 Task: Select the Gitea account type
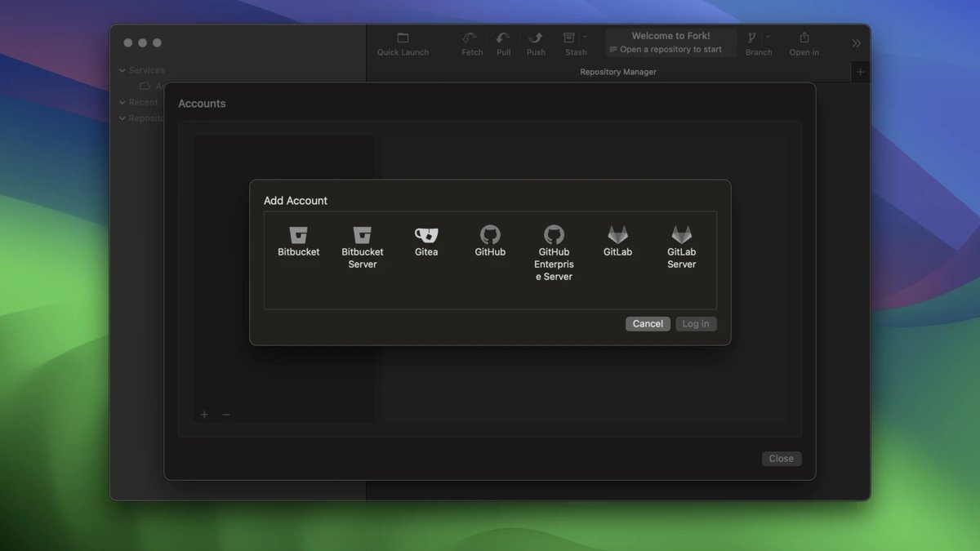pos(426,239)
